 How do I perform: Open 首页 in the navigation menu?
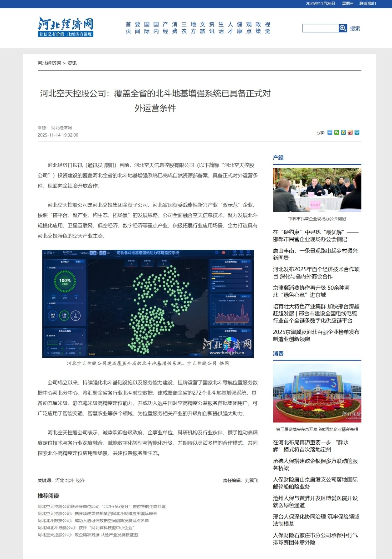128,28
